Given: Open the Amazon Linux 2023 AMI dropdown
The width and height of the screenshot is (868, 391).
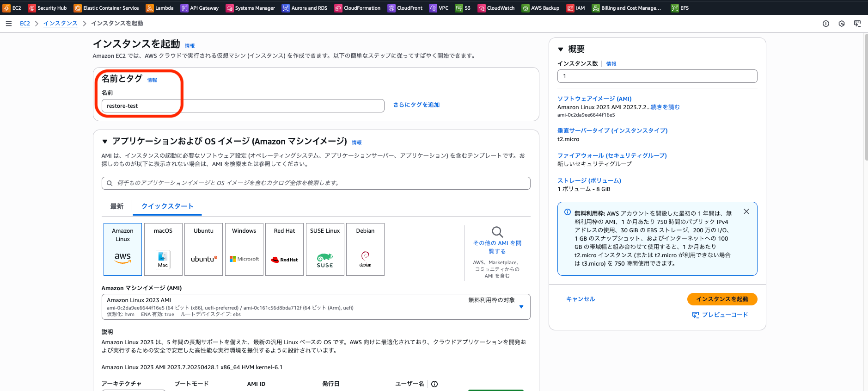Looking at the screenshot, I should (316, 307).
